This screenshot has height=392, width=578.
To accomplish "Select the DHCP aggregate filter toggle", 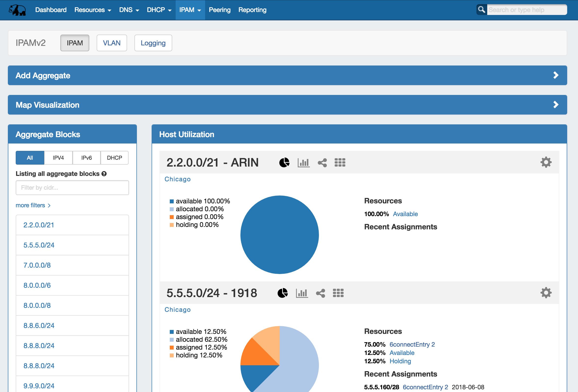I will 114,158.
